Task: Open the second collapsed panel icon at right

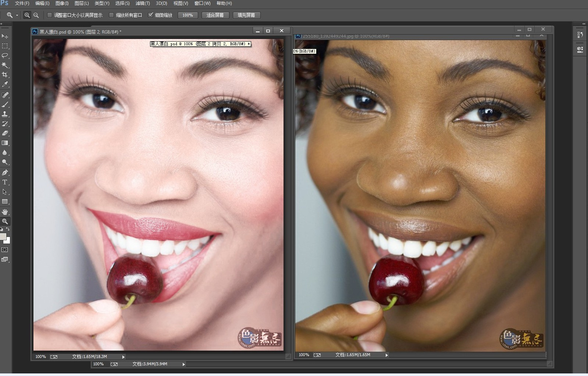Action: pyautogui.click(x=580, y=49)
